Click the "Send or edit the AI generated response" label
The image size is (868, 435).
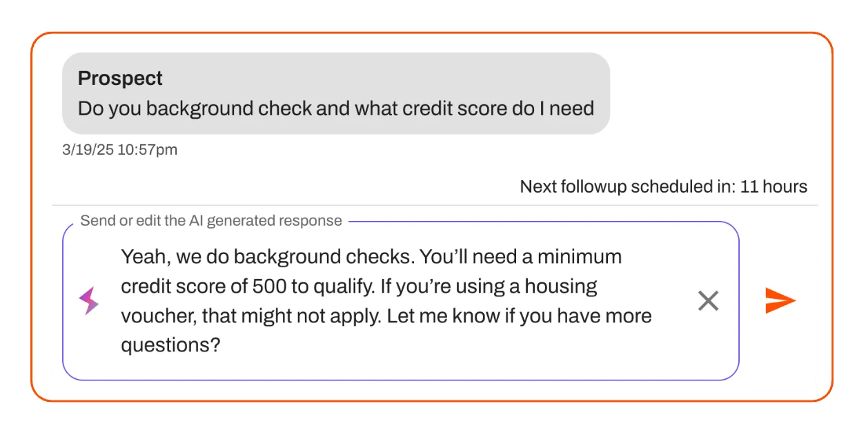tap(210, 221)
